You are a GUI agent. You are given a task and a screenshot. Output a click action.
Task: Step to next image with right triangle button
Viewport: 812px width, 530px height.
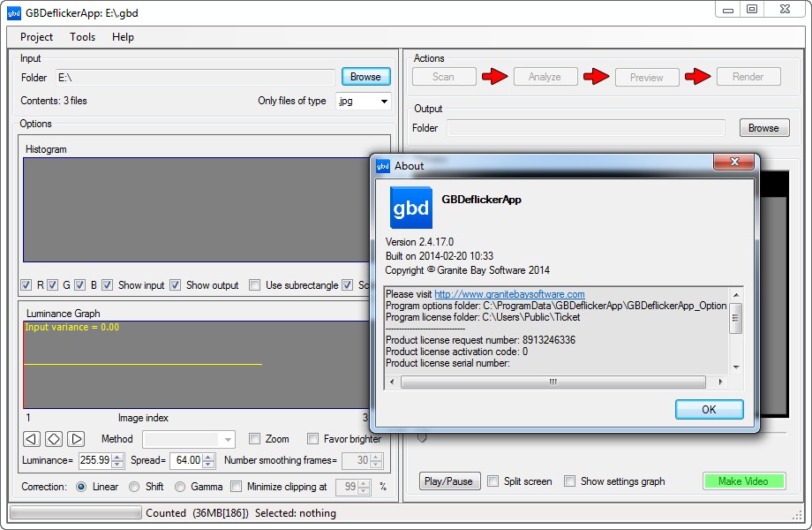pyautogui.click(x=76, y=439)
